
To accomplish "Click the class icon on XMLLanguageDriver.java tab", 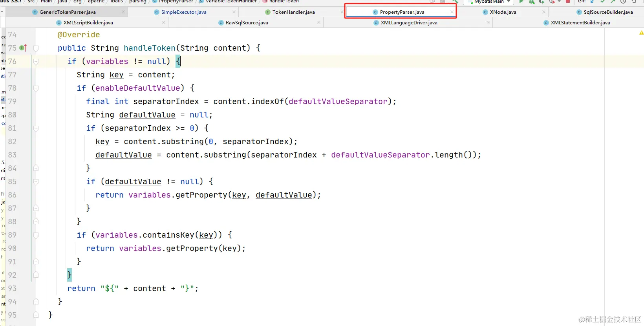I will pyautogui.click(x=376, y=23).
